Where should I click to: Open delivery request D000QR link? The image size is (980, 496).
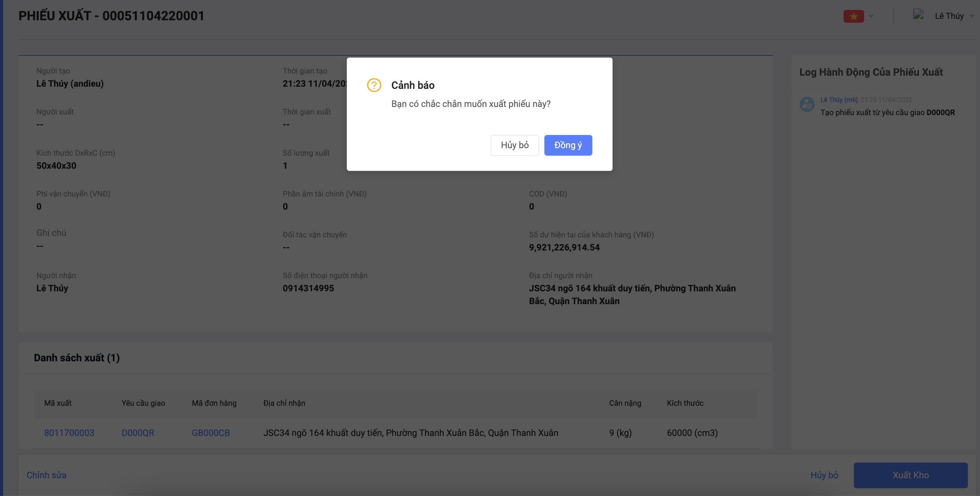tap(138, 433)
